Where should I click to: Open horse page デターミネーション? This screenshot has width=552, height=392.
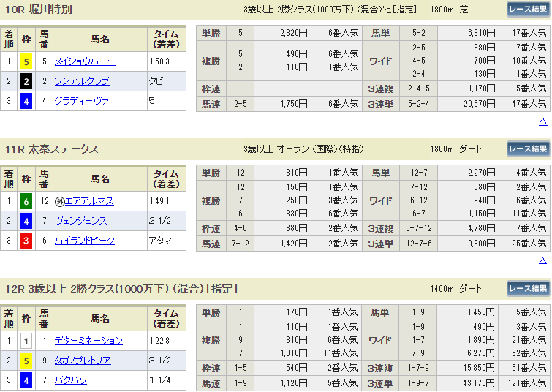click(x=88, y=341)
